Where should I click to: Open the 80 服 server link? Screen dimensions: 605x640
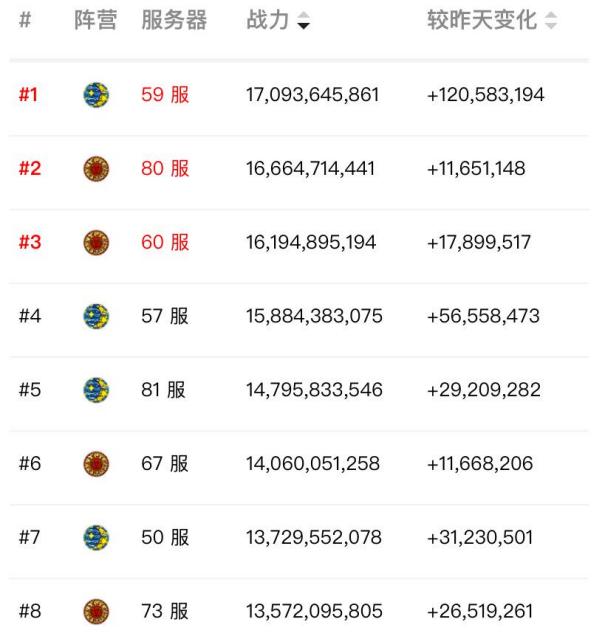[165, 169]
